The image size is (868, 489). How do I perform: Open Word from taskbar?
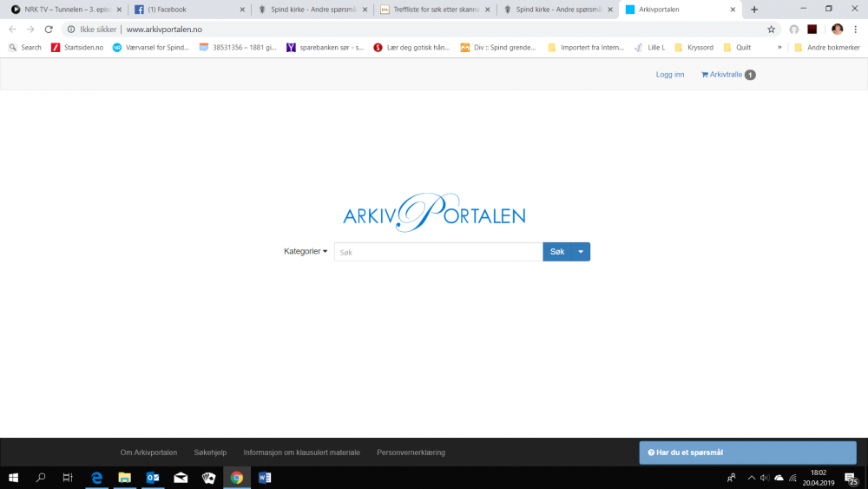tap(265, 478)
